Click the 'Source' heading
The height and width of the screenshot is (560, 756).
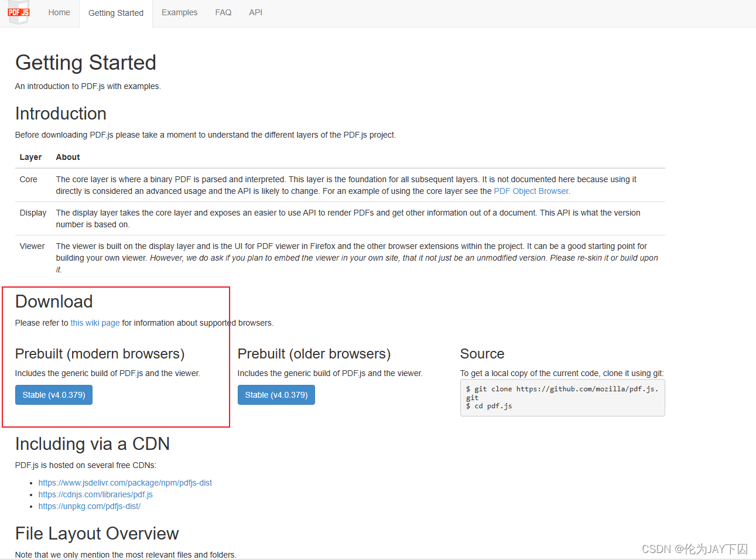point(482,354)
